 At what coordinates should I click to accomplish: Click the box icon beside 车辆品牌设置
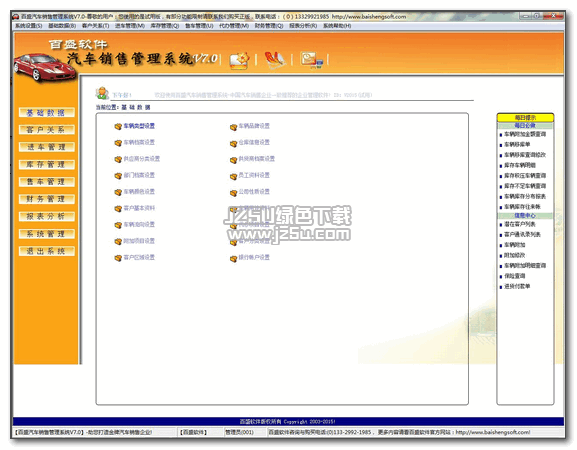pyautogui.click(x=233, y=127)
